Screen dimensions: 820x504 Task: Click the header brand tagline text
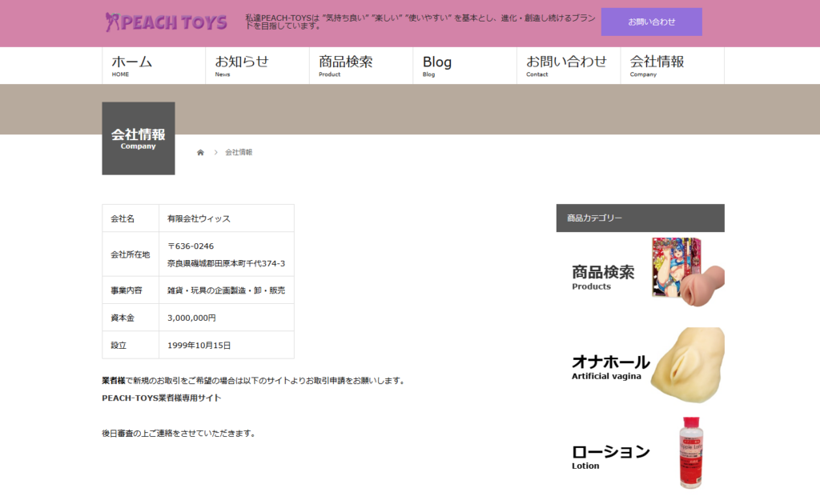(420, 22)
